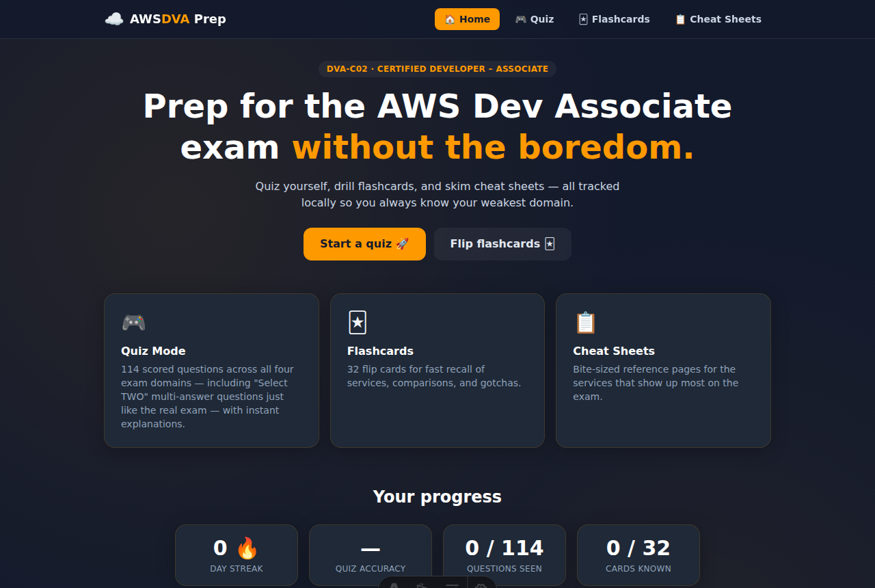Go to the Home nav tab

pyautogui.click(x=467, y=19)
